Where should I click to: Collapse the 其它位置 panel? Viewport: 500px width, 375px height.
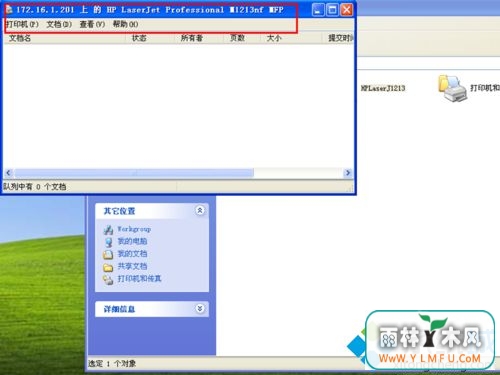[200, 210]
